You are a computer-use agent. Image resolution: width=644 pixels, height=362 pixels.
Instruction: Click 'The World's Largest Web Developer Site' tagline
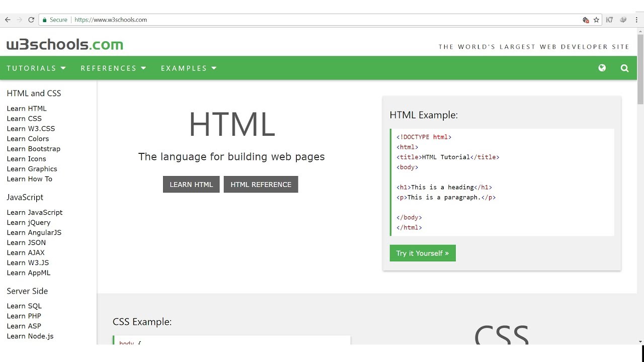coord(534,47)
